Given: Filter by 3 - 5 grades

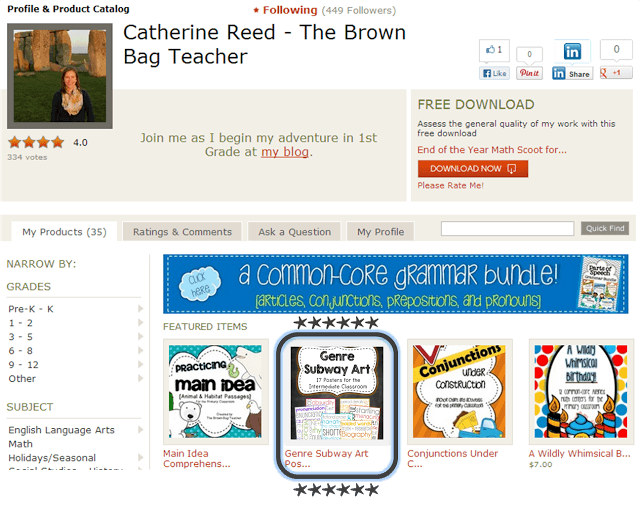Looking at the screenshot, I should point(21,337).
